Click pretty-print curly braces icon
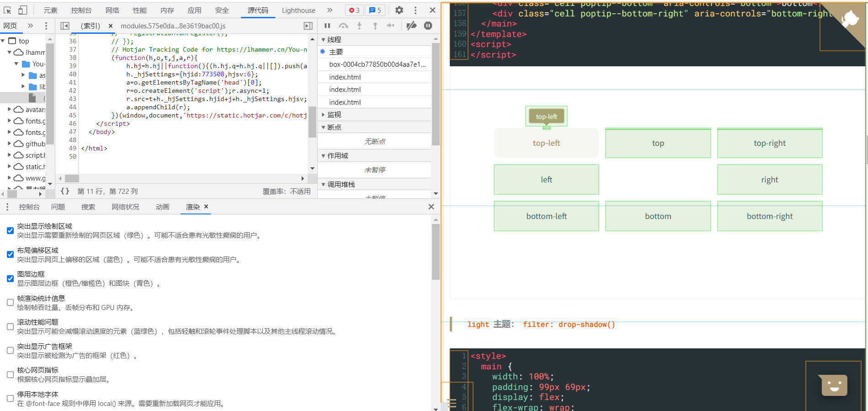The image size is (868, 411). click(65, 191)
